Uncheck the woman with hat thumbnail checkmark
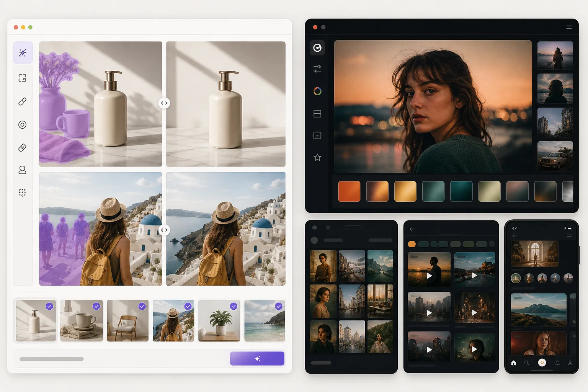The width and height of the screenshot is (588, 392). point(188,306)
